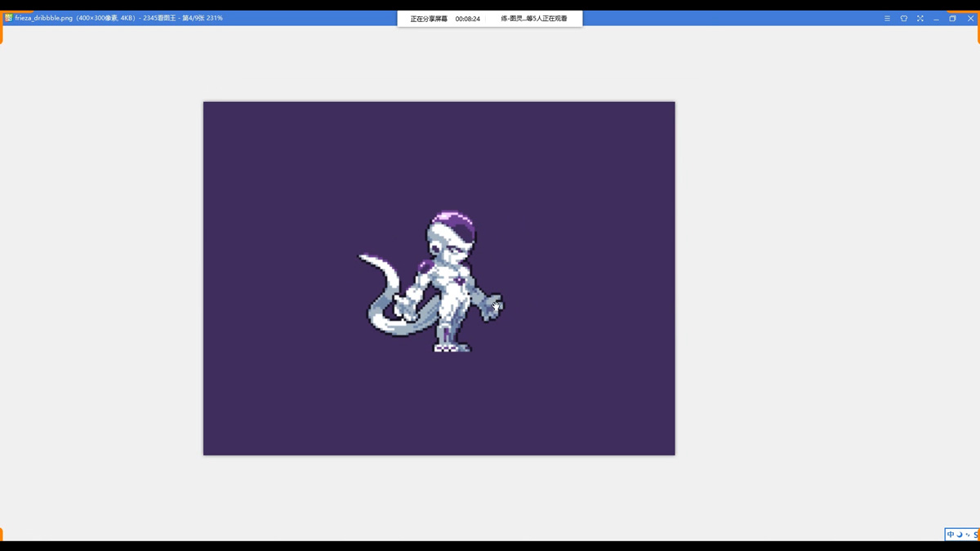Open the hamburger main menu in title bar

click(887, 18)
